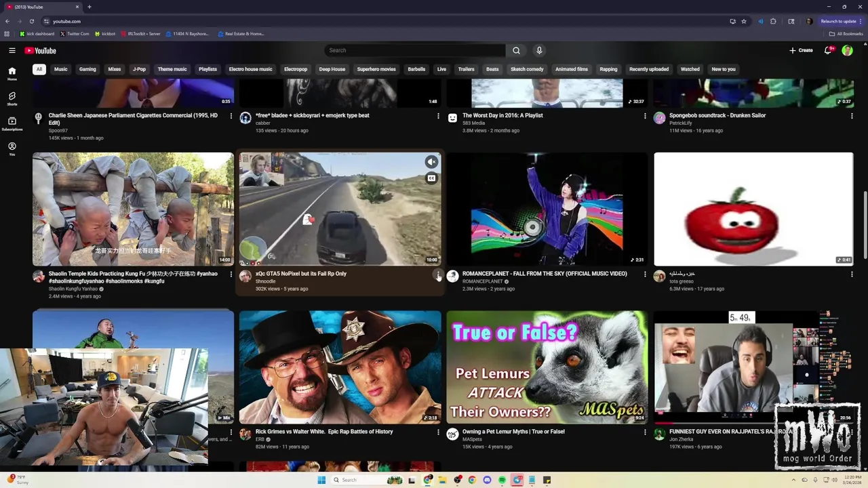The height and width of the screenshot is (488, 868).
Task: Click the address bar showing youtube.com
Action: [x=380, y=21]
